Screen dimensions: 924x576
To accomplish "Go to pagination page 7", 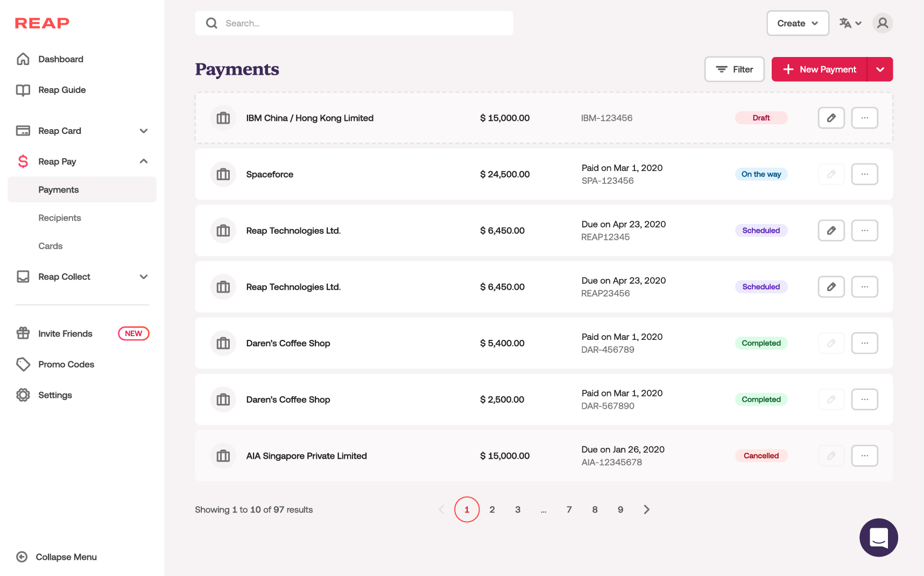I will click(569, 509).
